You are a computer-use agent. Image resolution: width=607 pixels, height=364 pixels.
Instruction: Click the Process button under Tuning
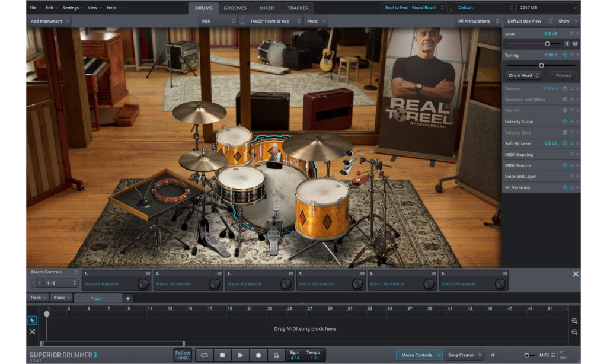tap(563, 75)
